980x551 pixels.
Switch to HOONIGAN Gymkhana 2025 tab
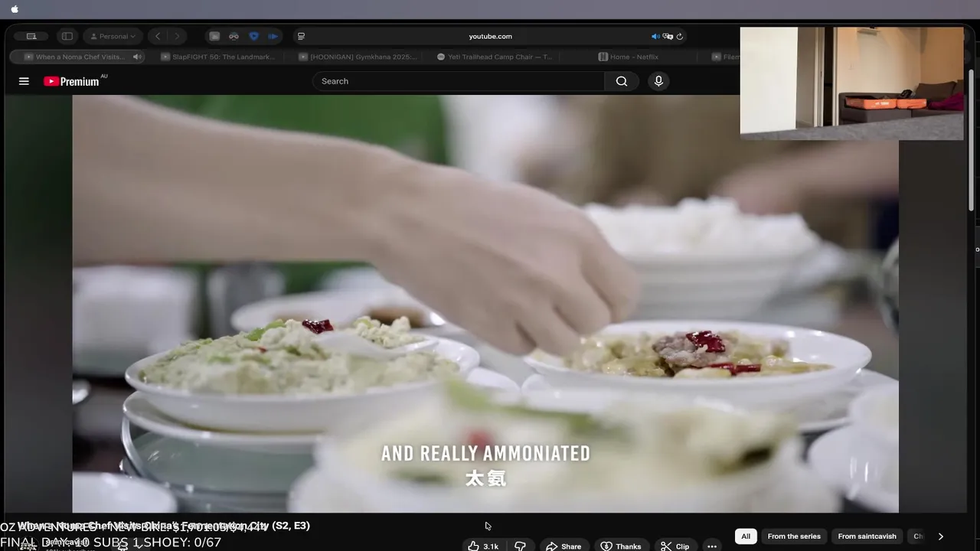(357, 57)
